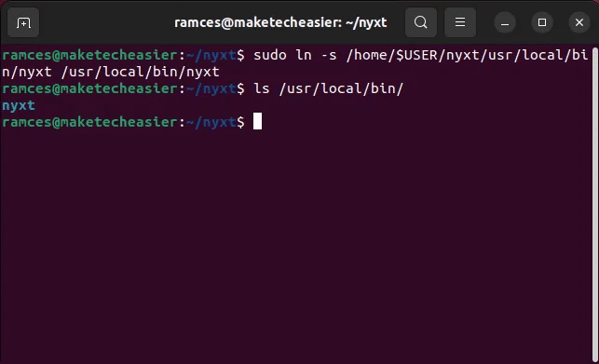Screen dimensions: 599x364
Task: Maximize the terminal window
Action: 541,23
